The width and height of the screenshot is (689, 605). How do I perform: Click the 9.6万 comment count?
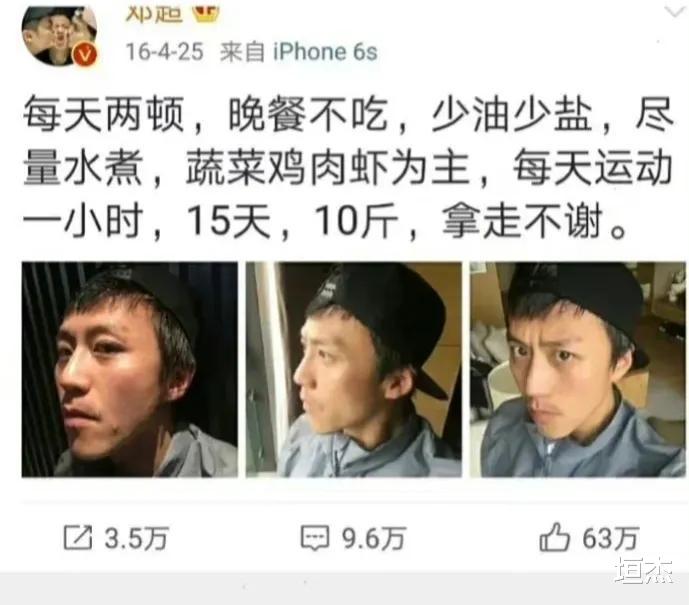pyautogui.click(x=374, y=538)
